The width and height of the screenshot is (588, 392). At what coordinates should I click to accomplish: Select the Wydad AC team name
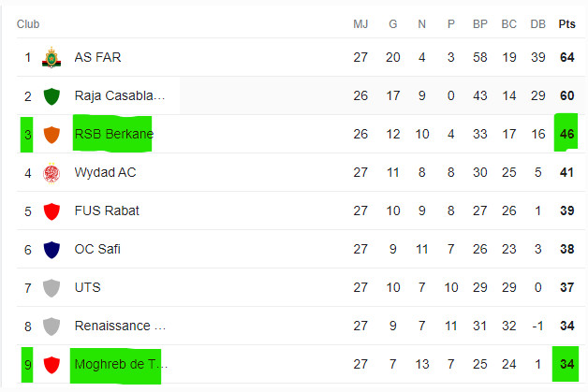point(105,173)
